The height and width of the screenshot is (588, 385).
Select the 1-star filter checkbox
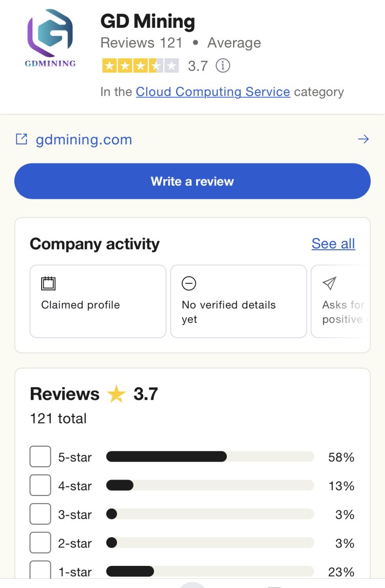(x=41, y=571)
